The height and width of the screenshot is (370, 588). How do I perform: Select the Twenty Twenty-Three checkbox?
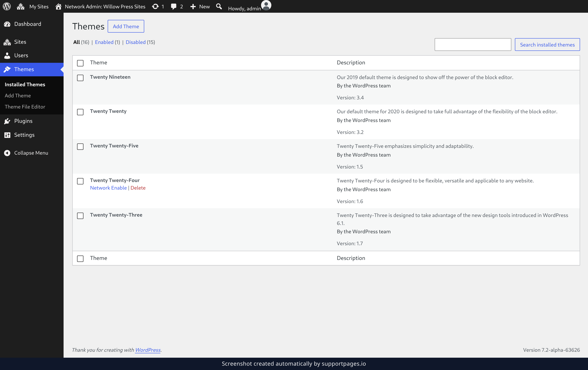80,216
